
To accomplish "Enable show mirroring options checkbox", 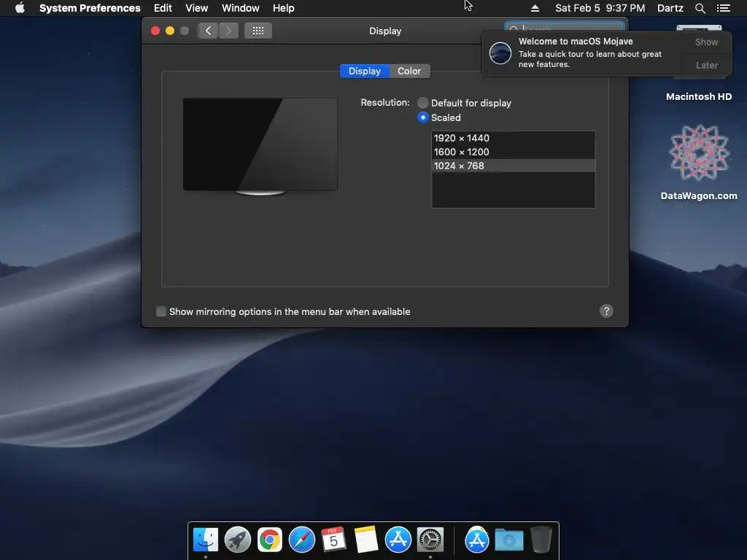I will 161,311.
